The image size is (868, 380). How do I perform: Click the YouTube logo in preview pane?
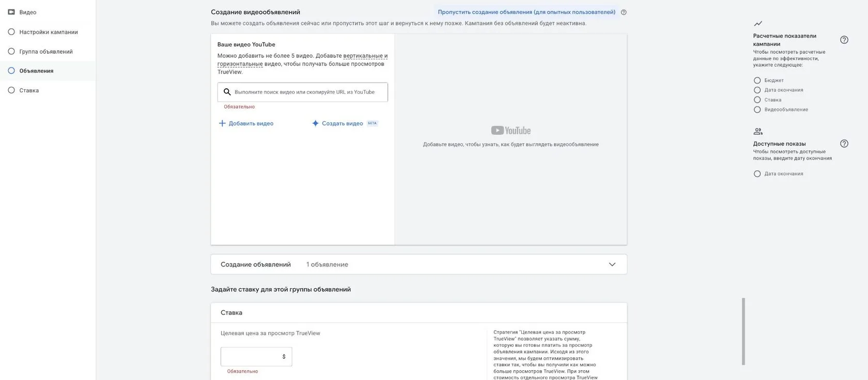[x=511, y=131]
